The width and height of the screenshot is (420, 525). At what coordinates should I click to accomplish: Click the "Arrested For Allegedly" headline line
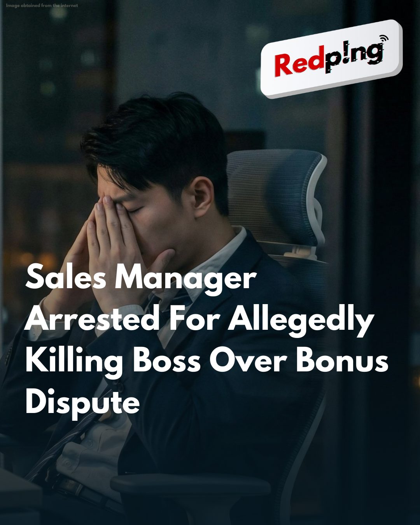(199, 319)
